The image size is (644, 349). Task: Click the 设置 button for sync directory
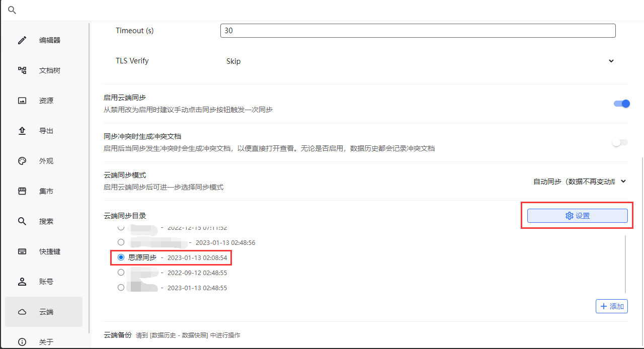[x=577, y=216]
